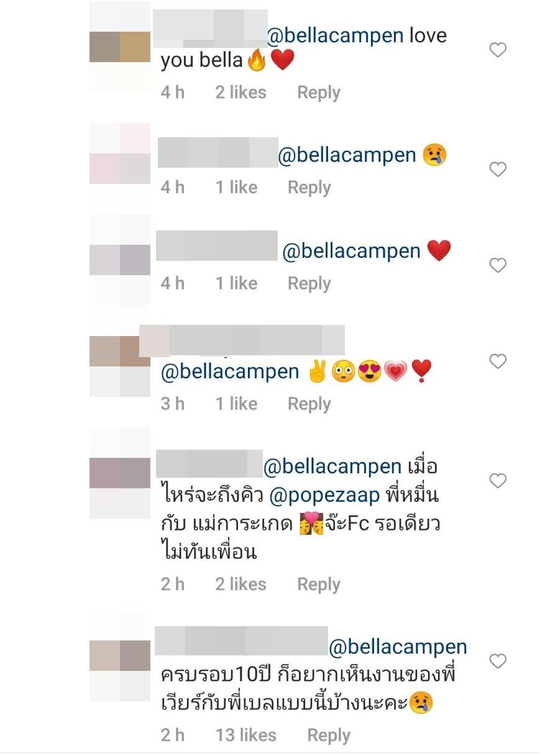This screenshot has width=540, height=756.
Task: Like the 'love you bella' comment
Action: point(498,50)
